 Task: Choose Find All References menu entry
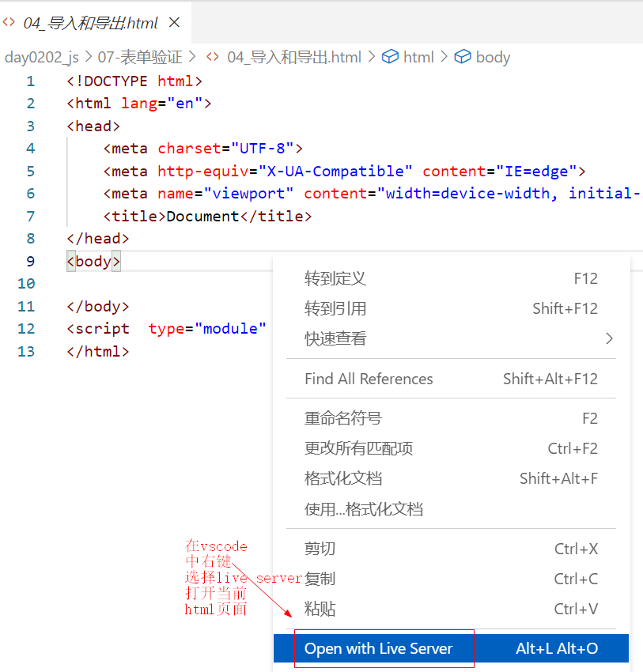[x=369, y=379]
